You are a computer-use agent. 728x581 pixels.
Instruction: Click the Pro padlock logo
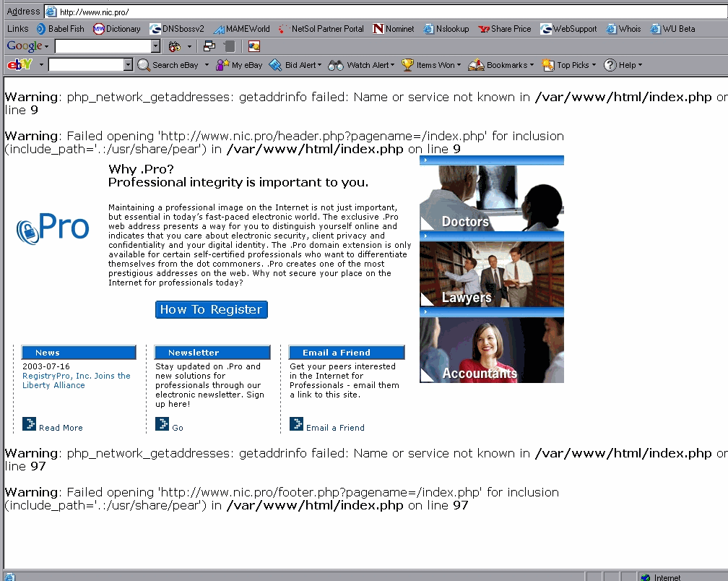point(53,228)
